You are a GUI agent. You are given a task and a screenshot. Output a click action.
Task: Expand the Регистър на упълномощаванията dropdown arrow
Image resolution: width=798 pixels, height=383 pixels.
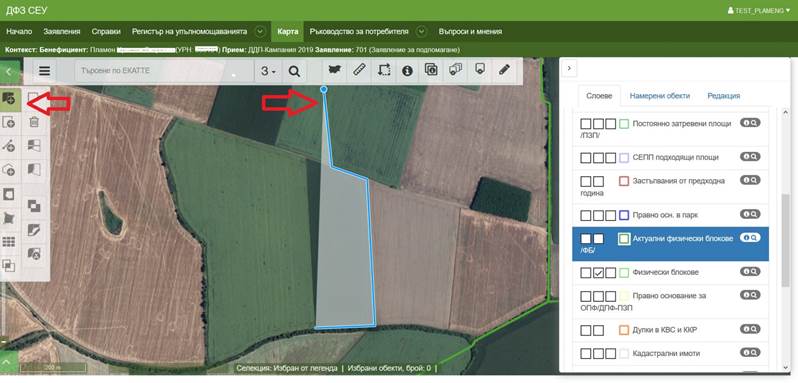pos(260,32)
